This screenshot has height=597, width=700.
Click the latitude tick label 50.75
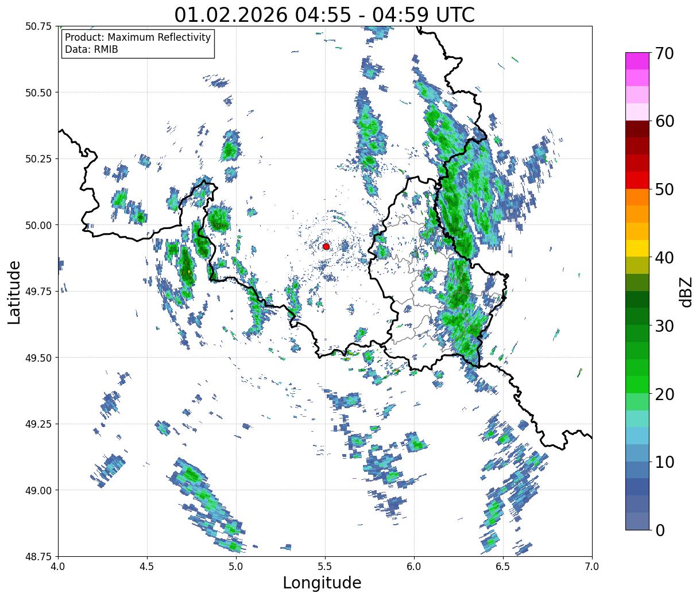coord(39,26)
